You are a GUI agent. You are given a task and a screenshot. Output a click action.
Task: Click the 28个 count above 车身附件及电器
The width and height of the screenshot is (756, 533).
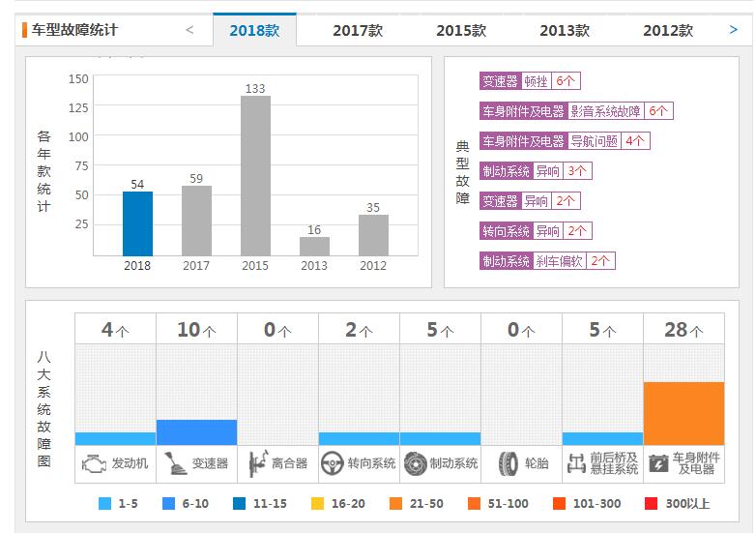coord(683,330)
